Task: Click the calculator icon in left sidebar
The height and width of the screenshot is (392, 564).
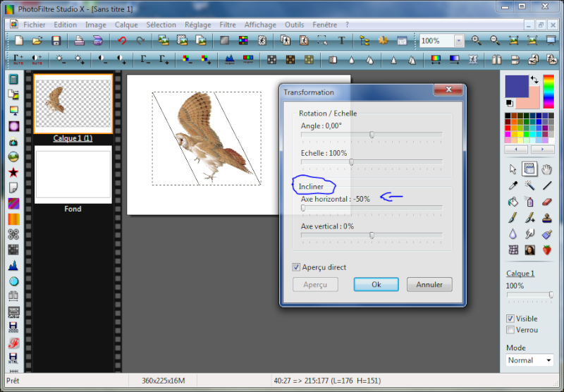Action: coord(13,79)
